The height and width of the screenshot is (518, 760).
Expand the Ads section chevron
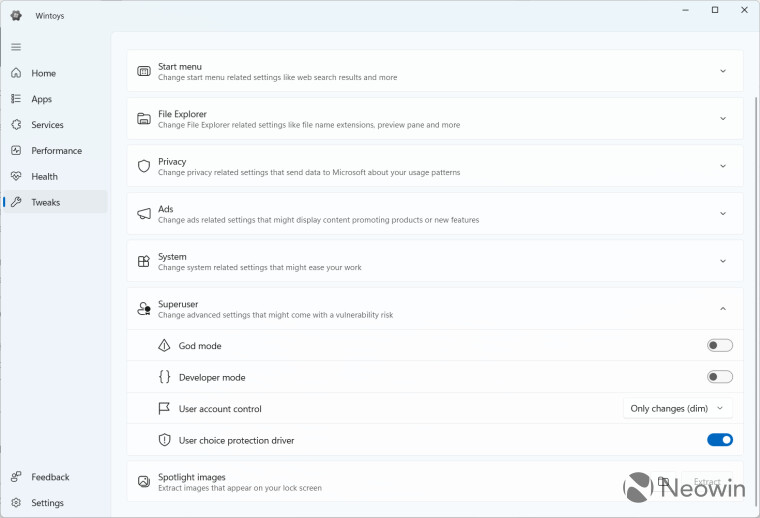click(x=723, y=214)
